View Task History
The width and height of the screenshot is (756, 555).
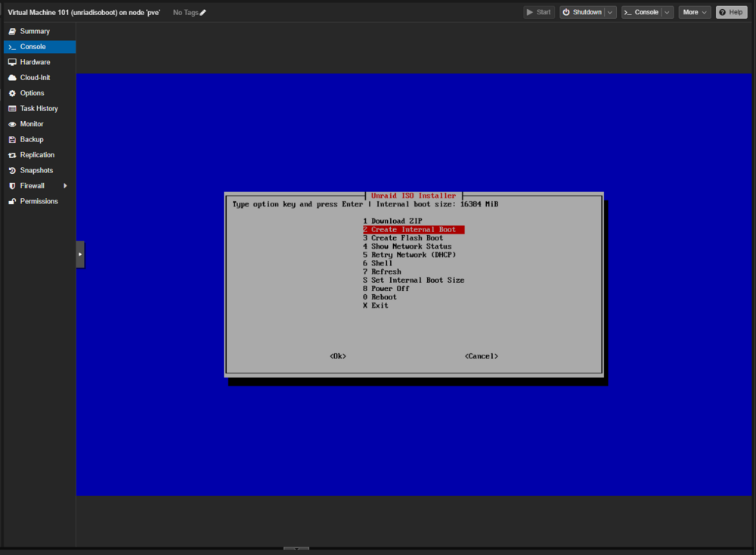pyautogui.click(x=39, y=108)
